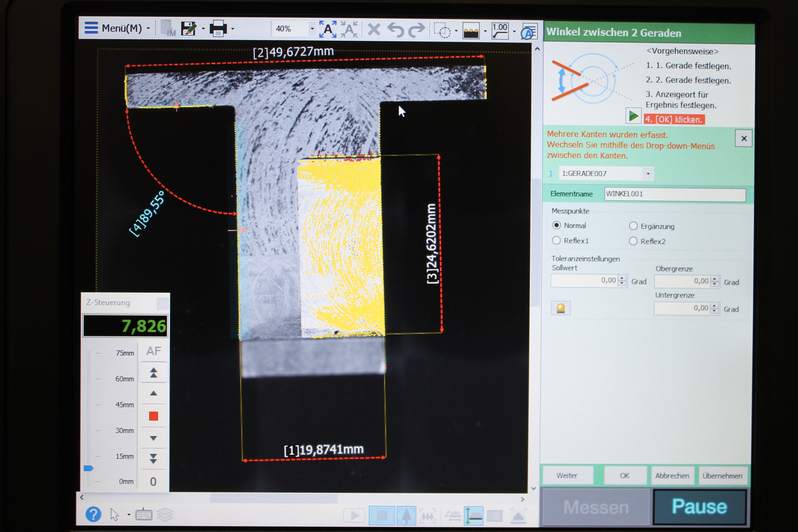Select the Reflex2 radio button
The width and height of the screenshot is (798, 532).
(633, 241)
